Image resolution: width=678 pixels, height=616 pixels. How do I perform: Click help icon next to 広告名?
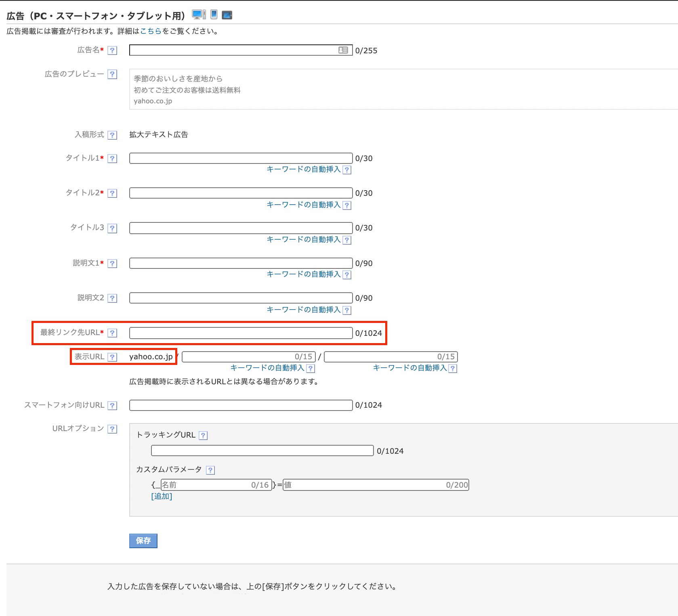113,50
